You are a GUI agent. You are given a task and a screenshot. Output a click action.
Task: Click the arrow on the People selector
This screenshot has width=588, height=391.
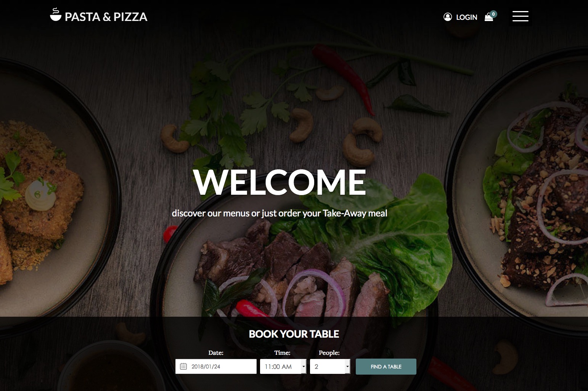pyautogui.click(x=347, y=366)
